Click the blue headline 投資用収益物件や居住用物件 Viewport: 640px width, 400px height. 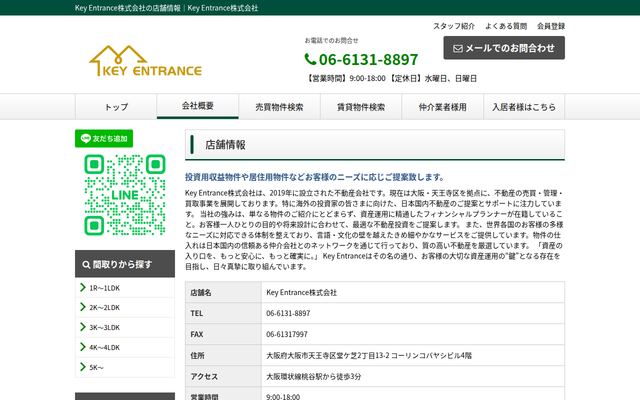click(x=314, y=177)
